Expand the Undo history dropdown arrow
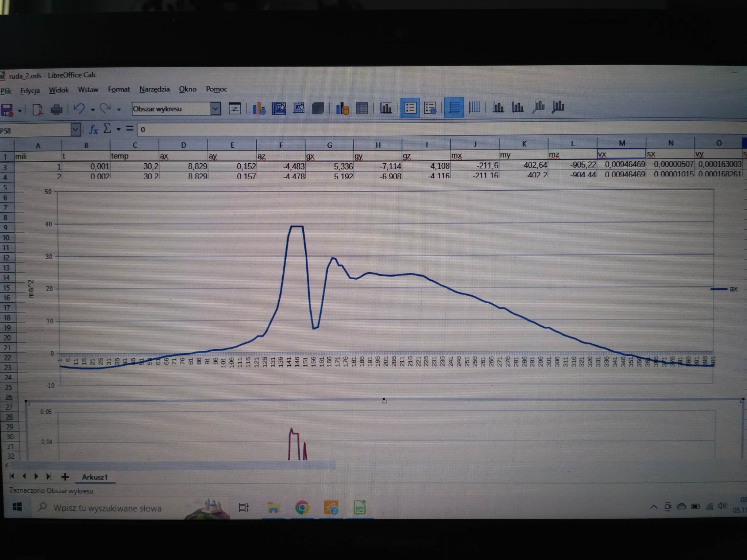 (x=93, y=109)
